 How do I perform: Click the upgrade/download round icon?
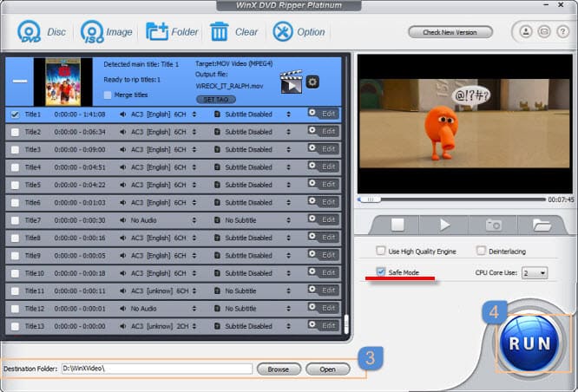tap(526, 32)
